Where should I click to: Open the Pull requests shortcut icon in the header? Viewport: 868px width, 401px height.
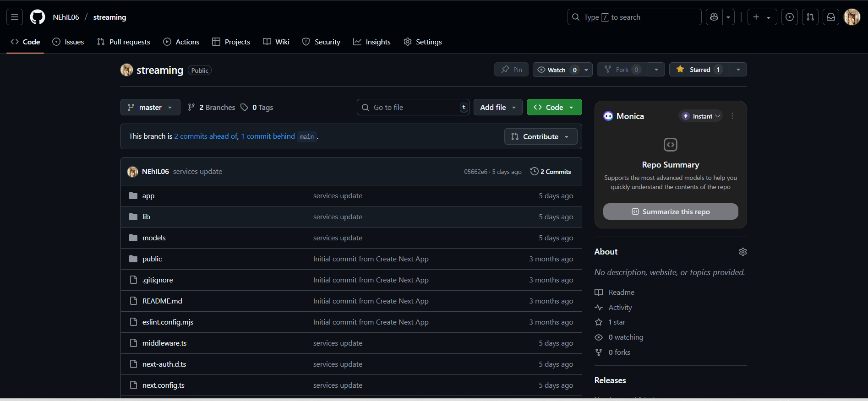[x=810, y=17]
